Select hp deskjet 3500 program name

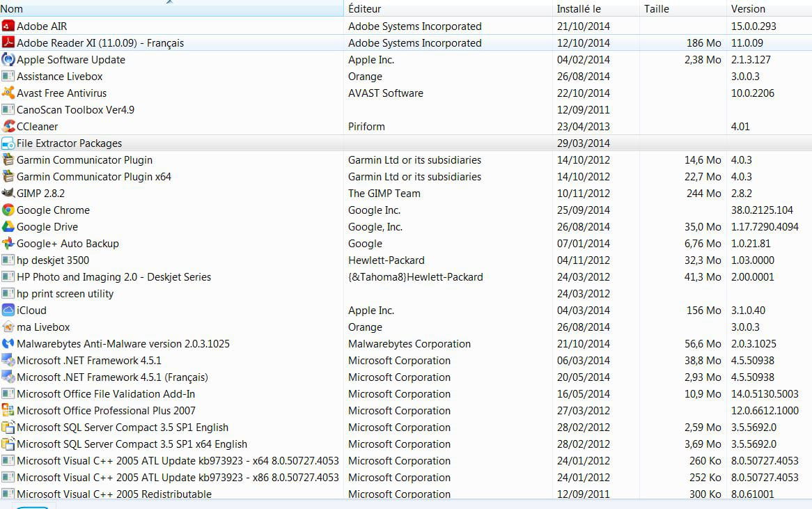tap(53, 260)
